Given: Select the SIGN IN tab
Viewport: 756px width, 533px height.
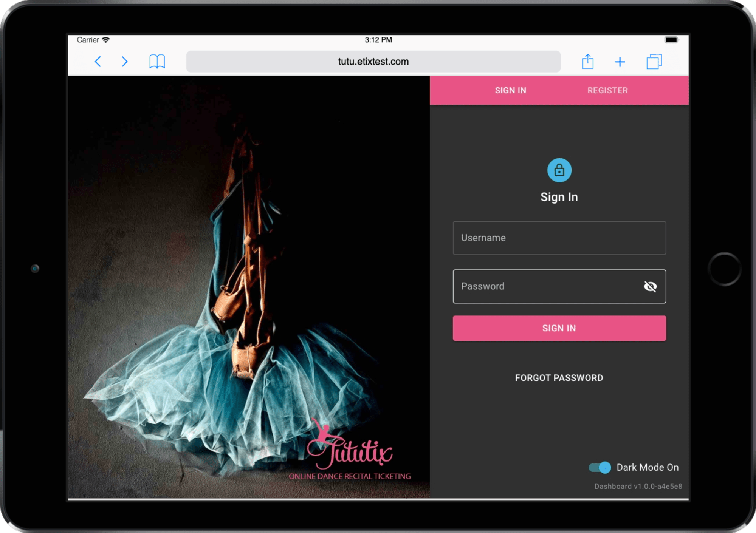Looking at the screenshot, I should [510, 90].
